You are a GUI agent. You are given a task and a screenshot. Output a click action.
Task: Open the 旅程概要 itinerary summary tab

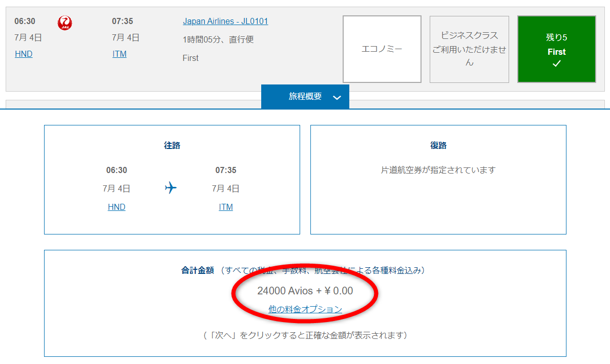[x=305, y=96]
